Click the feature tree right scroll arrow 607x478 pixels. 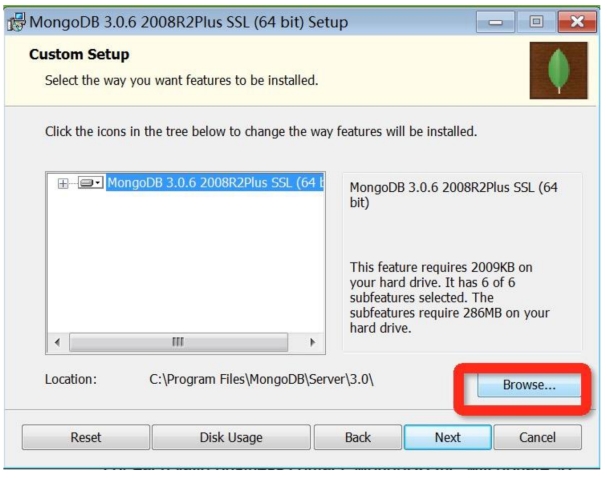[312, 342]
